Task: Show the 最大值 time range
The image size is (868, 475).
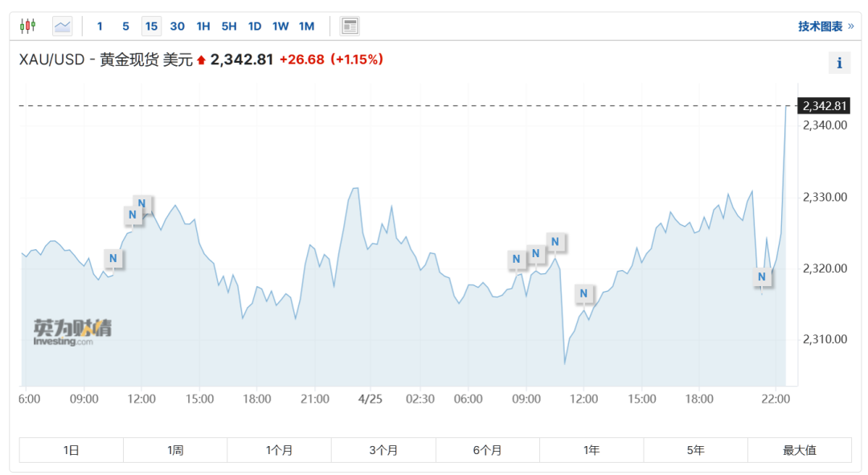Action: [x=799, y=450]
